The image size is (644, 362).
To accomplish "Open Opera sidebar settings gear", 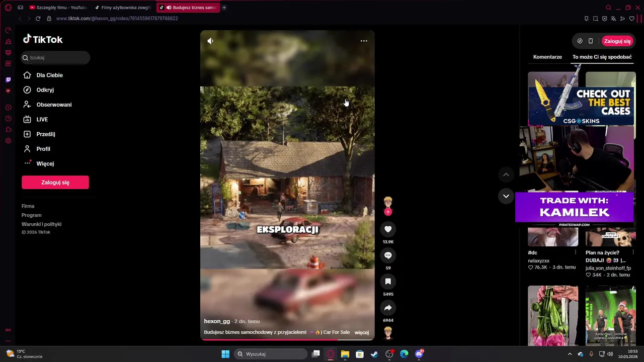I will pyautogui.click(x=8, y=141).
